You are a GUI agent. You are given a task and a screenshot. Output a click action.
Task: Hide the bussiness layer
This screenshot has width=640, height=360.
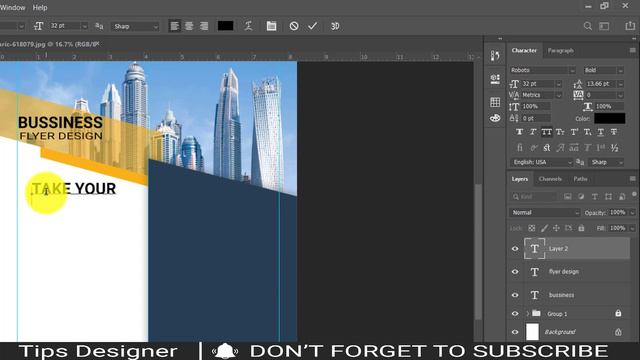515,295
